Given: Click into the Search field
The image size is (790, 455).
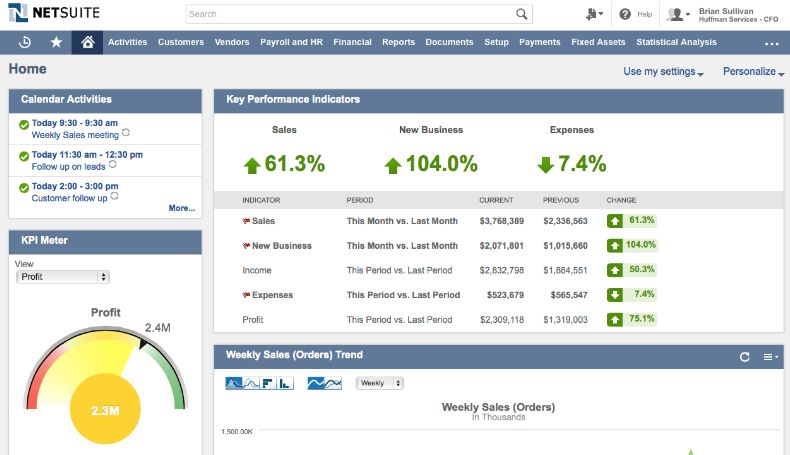Looking at the screenshot, I should pyautogui.click(x=350, y=14).
